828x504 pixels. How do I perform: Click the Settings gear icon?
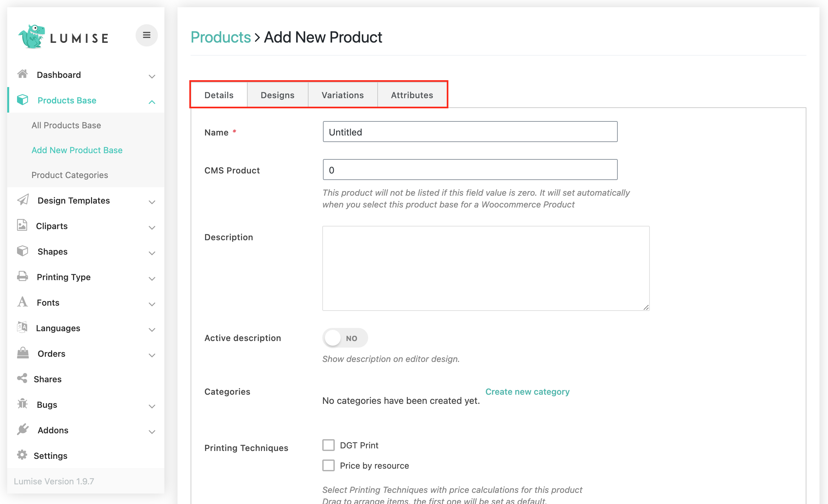click(22, 455)
